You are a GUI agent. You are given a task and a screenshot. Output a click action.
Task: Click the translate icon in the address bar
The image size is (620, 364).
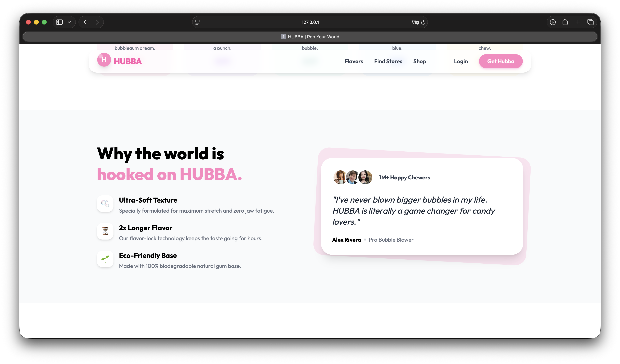coord(416,22)
